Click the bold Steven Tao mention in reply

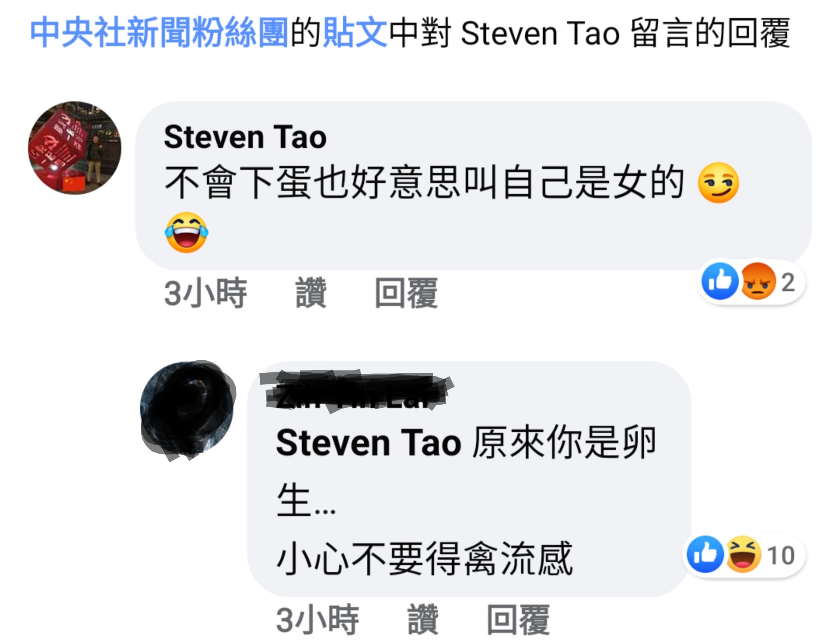(369, 443)
